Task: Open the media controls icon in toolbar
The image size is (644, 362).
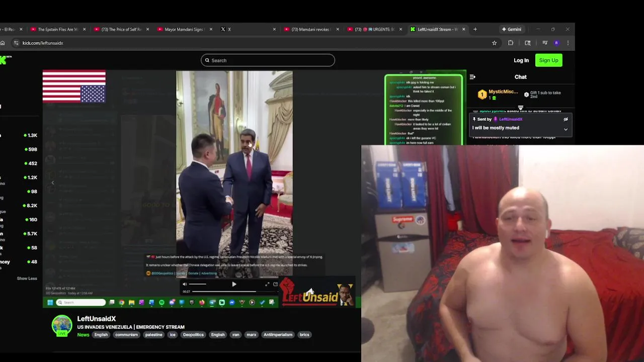Action: click(x=544, y=43)
